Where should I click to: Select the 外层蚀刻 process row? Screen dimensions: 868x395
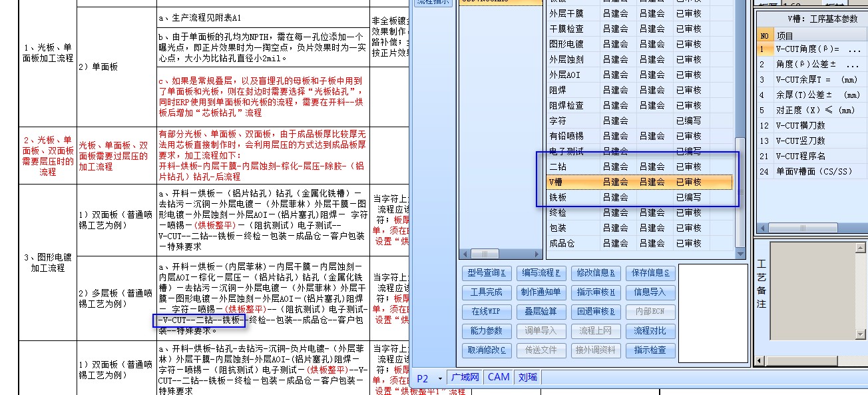pos(640,59)
